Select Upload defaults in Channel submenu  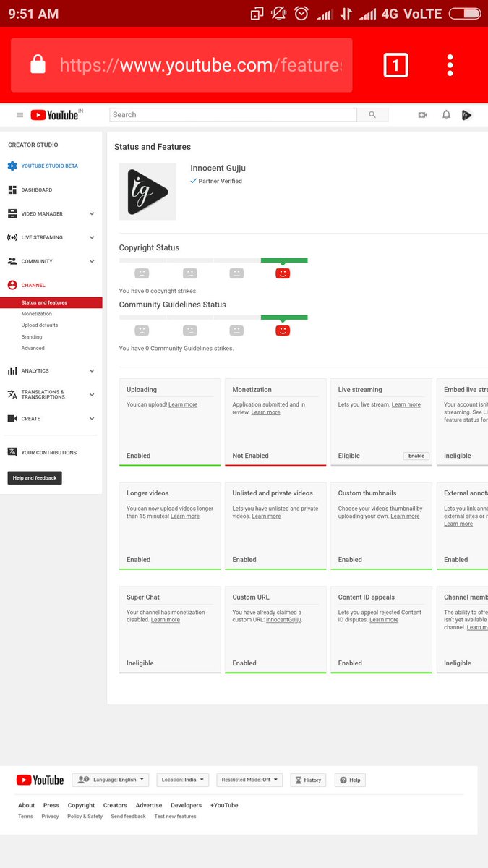point(40,325)
